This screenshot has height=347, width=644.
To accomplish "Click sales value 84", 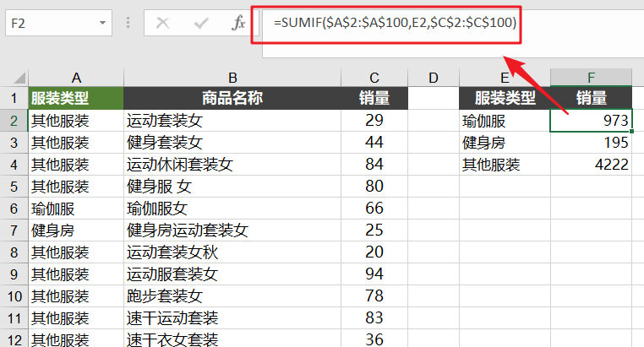I will tap(374, 165).
